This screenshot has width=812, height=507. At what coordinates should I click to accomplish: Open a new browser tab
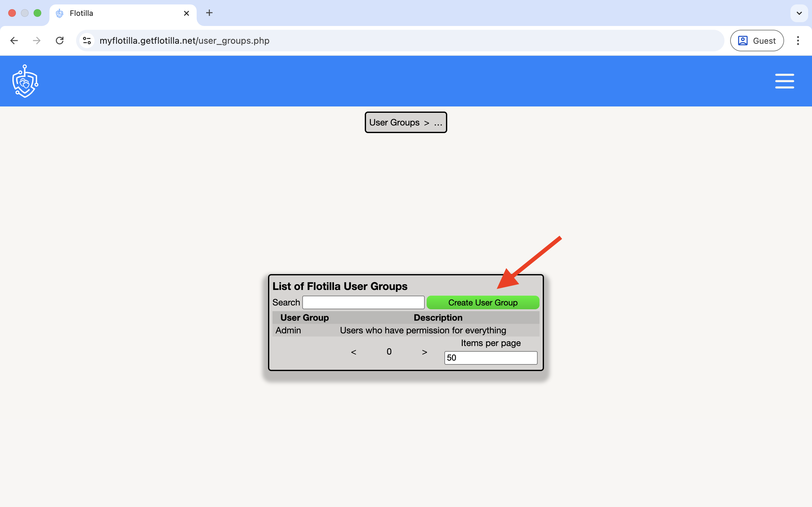click(209, 13)
